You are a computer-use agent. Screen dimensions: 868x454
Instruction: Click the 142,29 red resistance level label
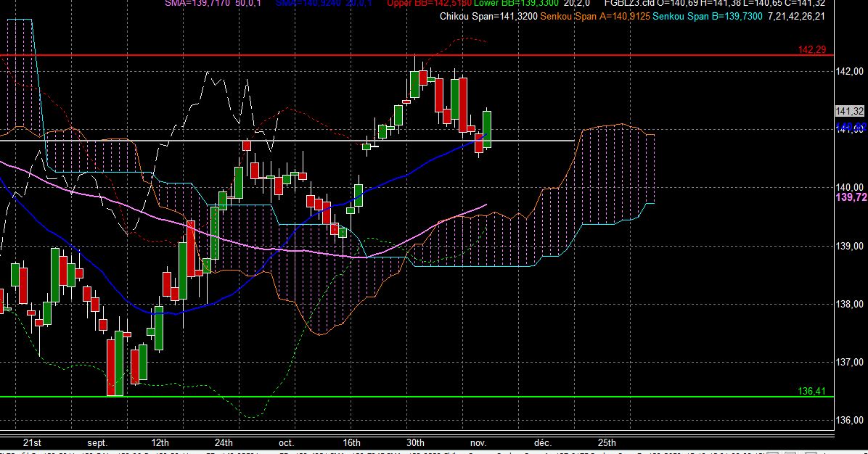pos(811,50)
